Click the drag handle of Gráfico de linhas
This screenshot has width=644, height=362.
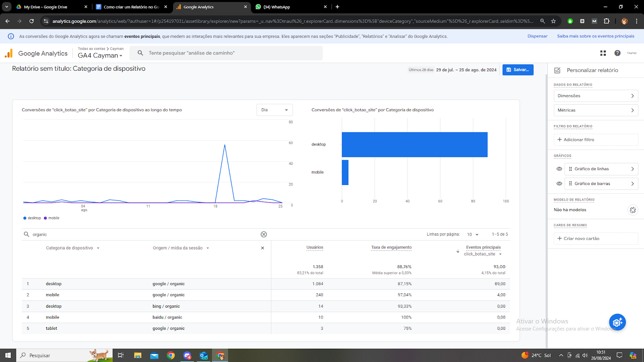[570, 169]
